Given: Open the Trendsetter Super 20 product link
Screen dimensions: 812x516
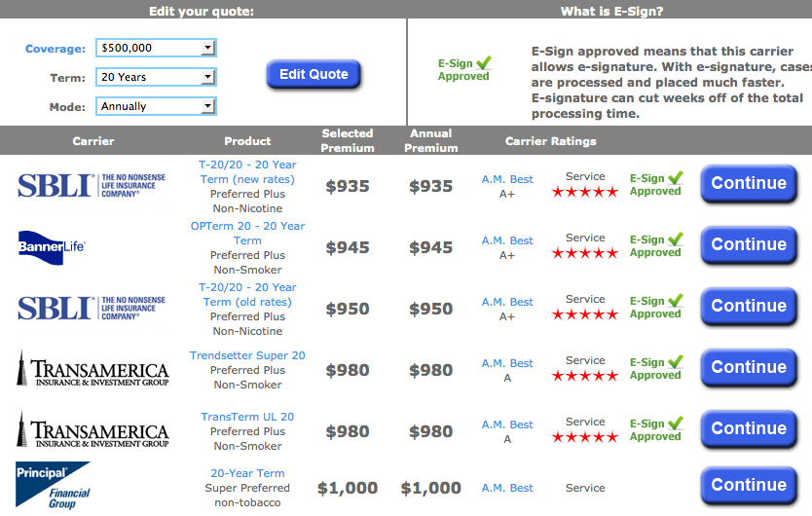Looking at the screenshot, I should [247, 355].
